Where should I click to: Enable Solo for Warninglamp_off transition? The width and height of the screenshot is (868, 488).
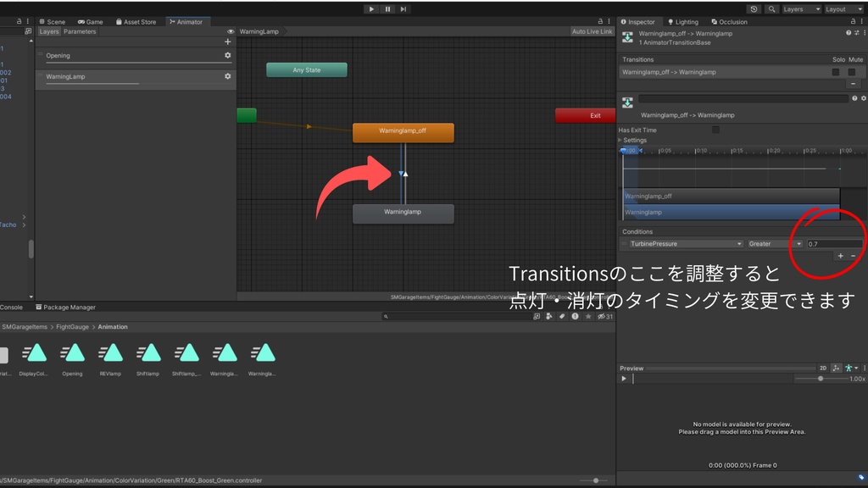coord(835,72)
